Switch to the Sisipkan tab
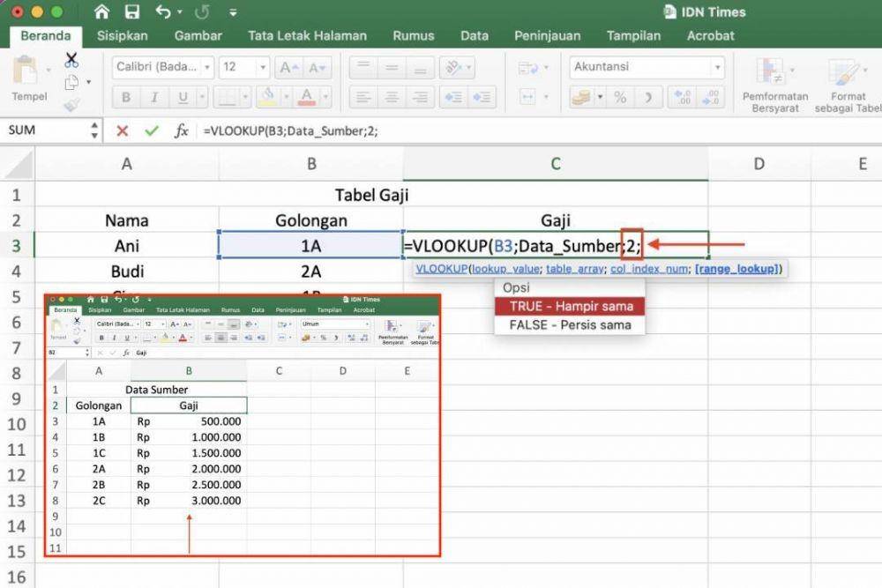Viewport: 882px width, 588px height. click(122, 36)
